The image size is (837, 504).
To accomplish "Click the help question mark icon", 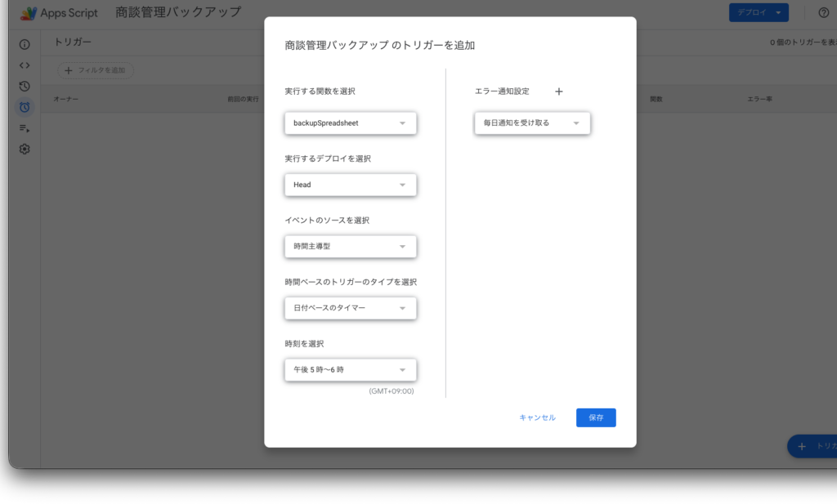I will [823, 12].
